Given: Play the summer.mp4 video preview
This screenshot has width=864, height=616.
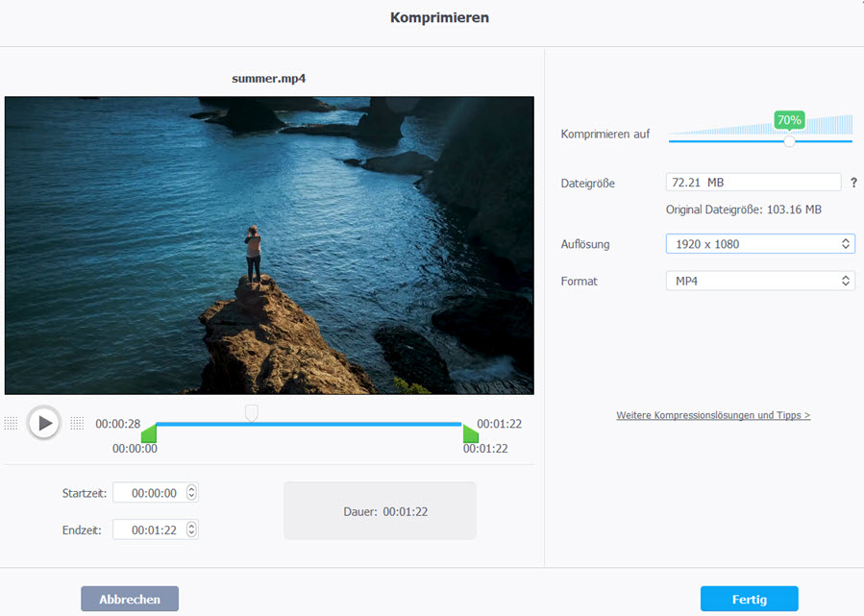Looking at the screenshot, I should tap(43, 423).
